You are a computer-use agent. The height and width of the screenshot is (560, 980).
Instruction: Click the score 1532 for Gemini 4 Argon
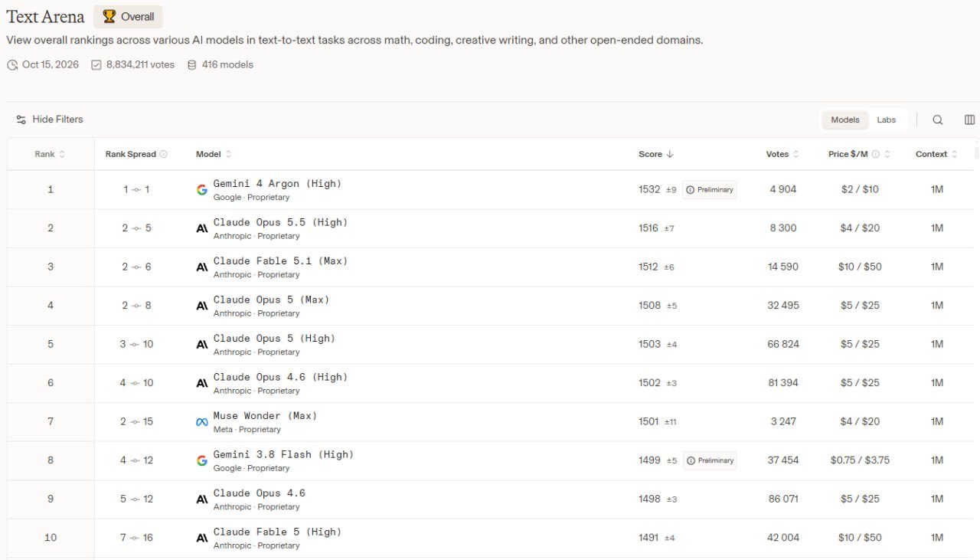pos(649,189)
